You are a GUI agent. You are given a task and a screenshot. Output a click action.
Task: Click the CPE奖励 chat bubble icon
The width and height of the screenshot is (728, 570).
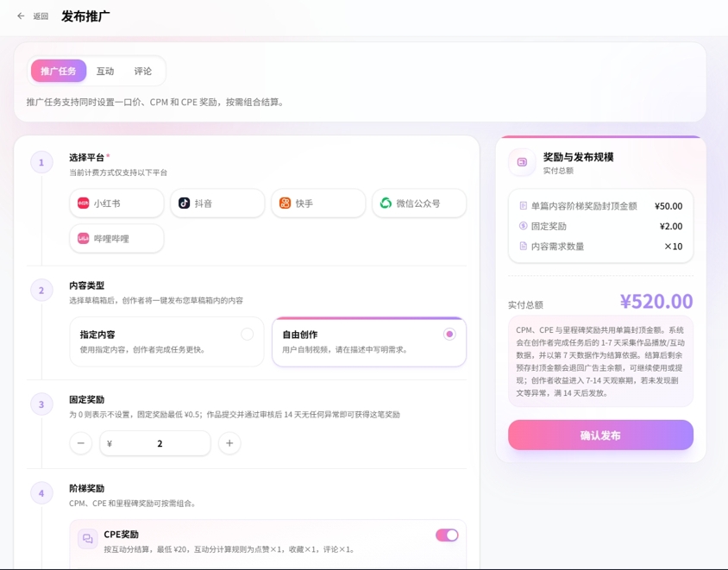(x=88, y=539)
